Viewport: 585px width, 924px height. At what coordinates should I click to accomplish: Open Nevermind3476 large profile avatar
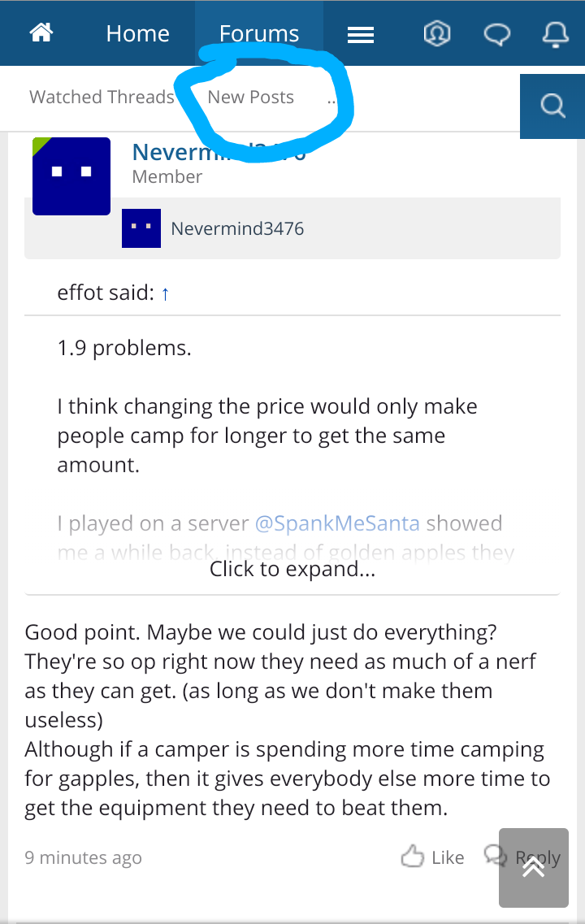[71, 176]
